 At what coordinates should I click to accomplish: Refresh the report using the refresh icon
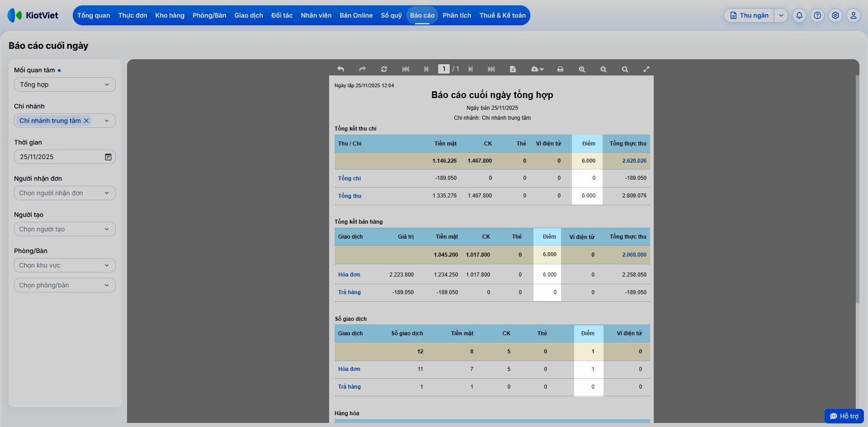click(384, 69)
